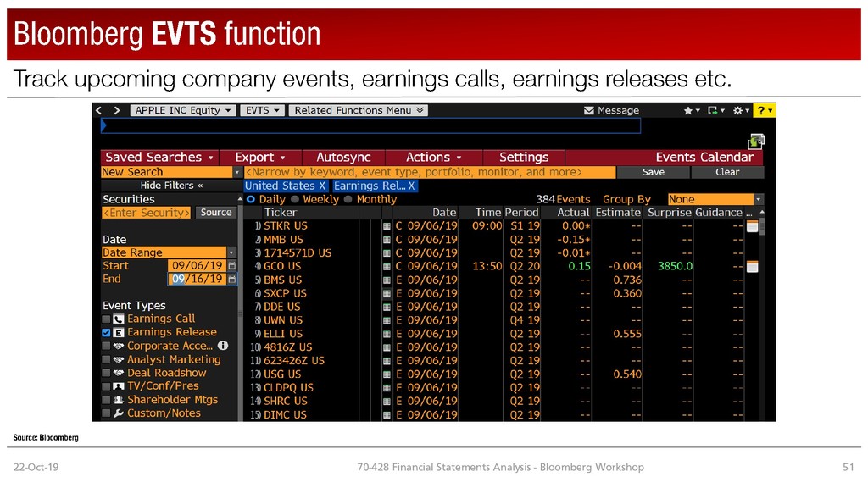The image size is (868, 488).
Task: Open the APPLE INC Equity dropdown
Action: [x=183, y=110]
